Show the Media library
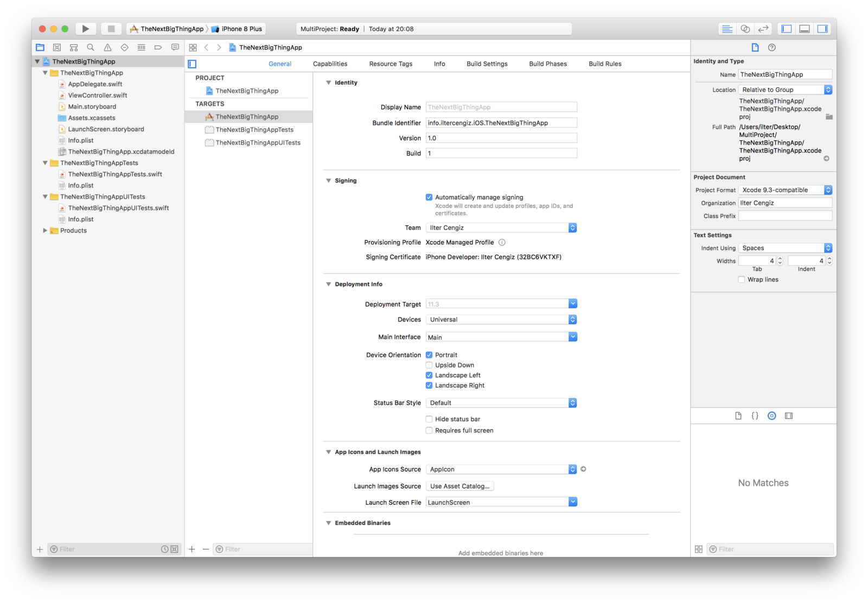The height and width of the screenshot is (602, 868). pos(789,416)
